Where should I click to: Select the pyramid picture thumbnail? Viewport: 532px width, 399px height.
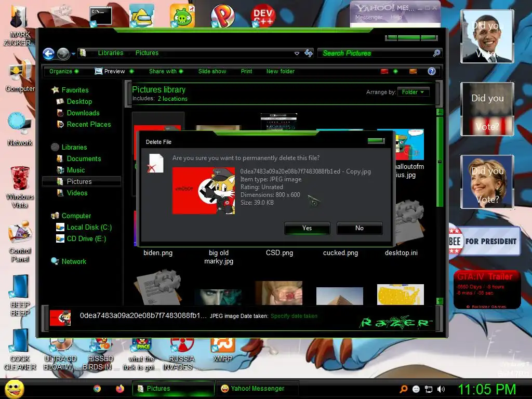coord(340,296)
